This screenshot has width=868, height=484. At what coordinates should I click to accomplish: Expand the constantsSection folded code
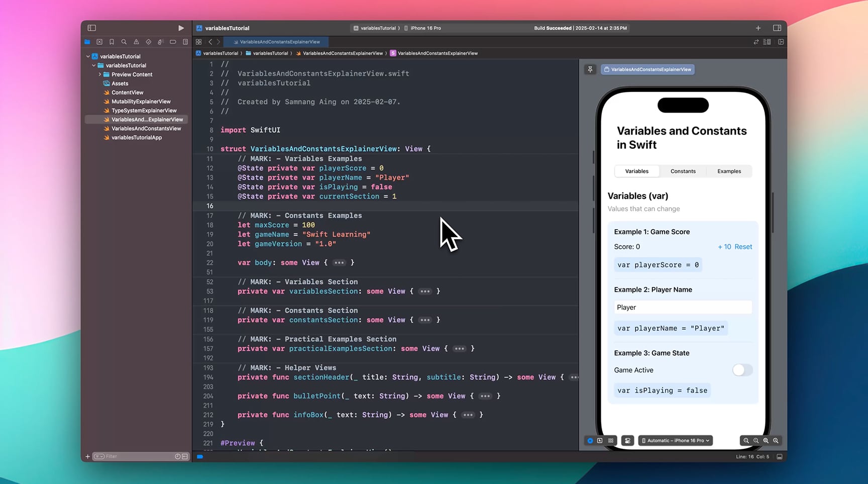[425, 320]
